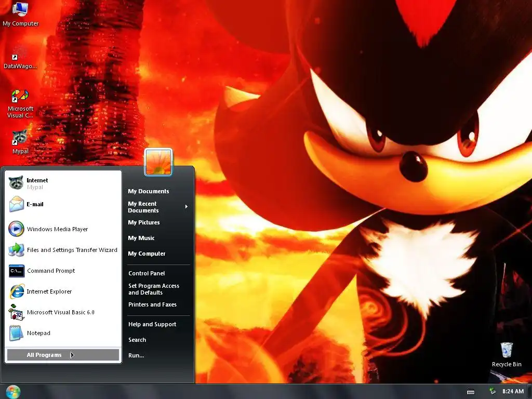This screenshot has height=399, width=532.
Task: Open Set Program Access and Defaults
Action: click(x=154, y=289)
